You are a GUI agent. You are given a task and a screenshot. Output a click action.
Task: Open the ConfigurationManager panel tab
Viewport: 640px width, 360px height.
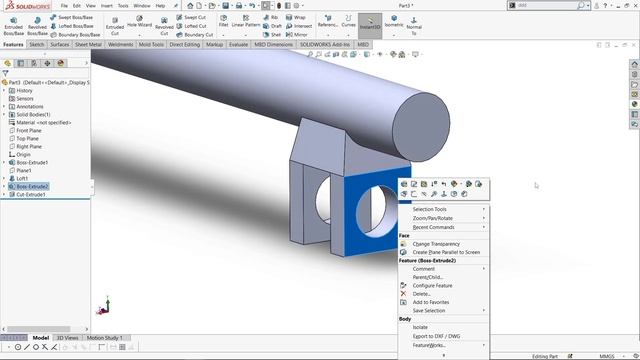[34, 63]
